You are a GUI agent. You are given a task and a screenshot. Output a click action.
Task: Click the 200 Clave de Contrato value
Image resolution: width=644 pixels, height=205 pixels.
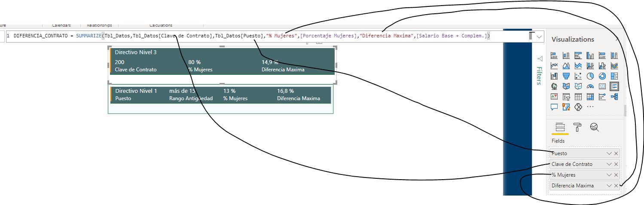click(x=119, y=62)
